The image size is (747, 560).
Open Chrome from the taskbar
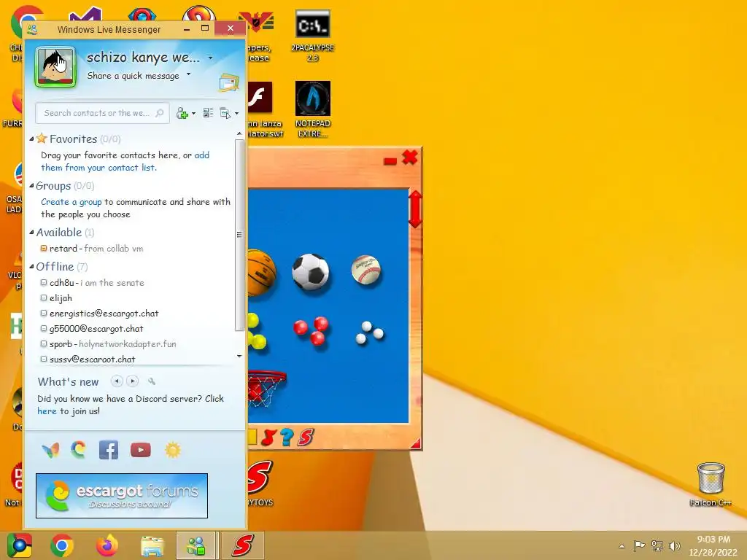(x=62, y=545)
